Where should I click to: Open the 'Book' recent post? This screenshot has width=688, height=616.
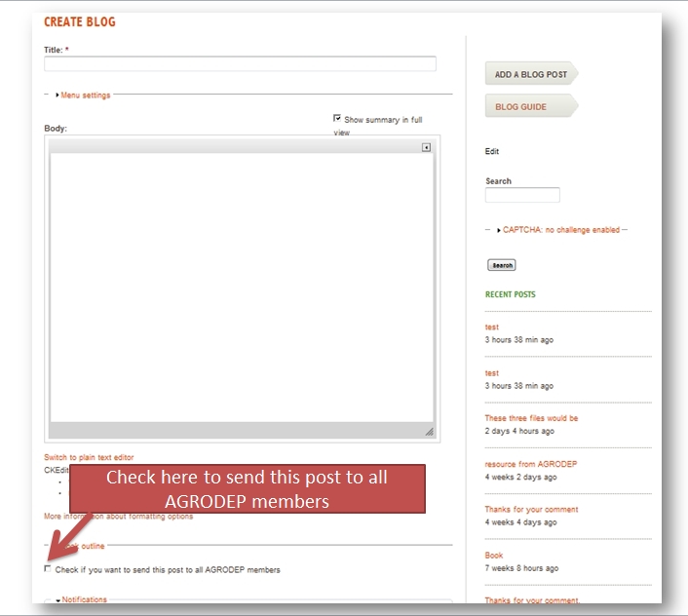click(x=494, y=556)
